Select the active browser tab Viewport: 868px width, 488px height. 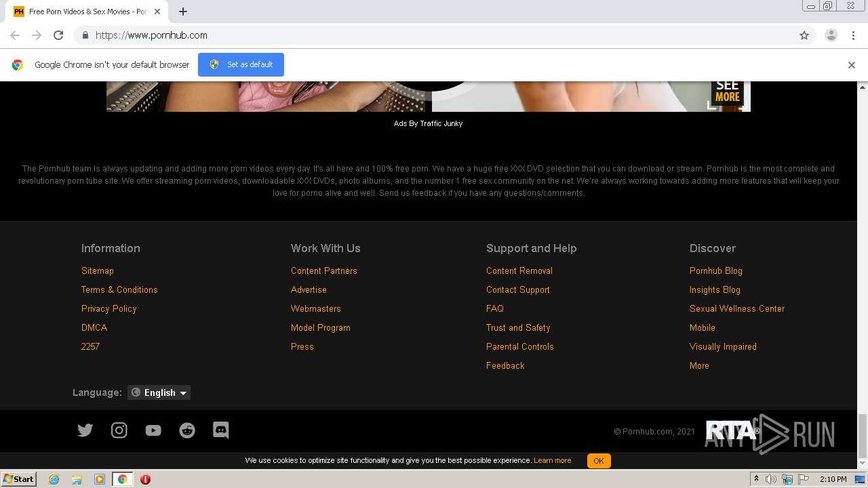coord(88,12)
